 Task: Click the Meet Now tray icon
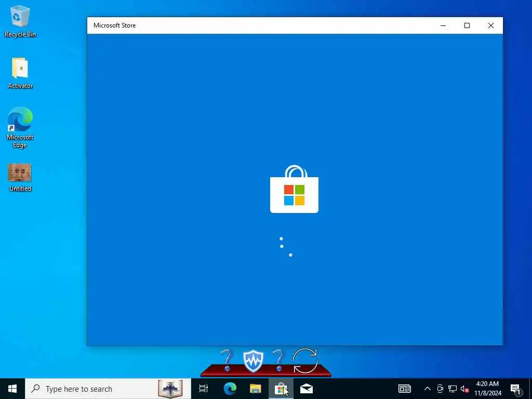click(x=440, y=389)
